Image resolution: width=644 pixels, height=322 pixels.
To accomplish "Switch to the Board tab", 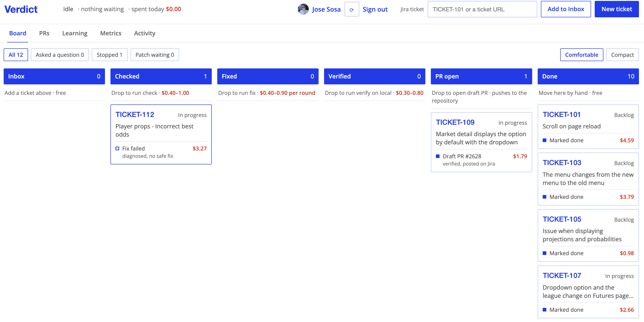I will (18, 33).
